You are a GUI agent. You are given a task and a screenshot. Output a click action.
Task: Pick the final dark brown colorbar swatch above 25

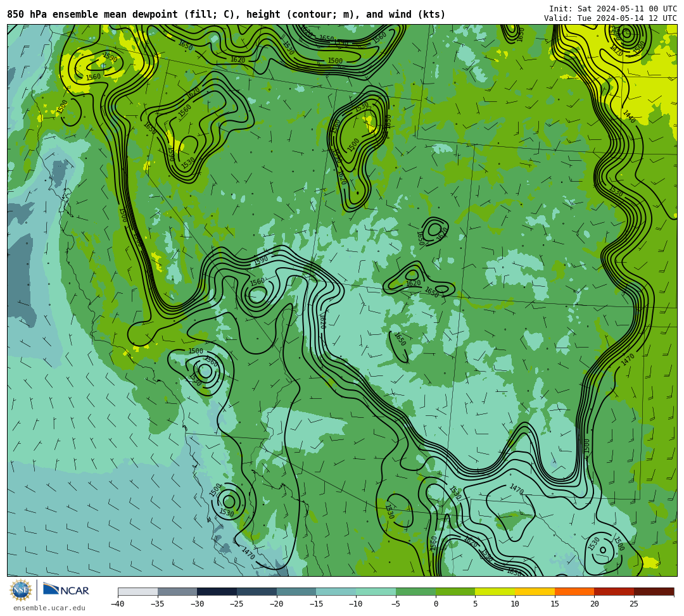654,591
